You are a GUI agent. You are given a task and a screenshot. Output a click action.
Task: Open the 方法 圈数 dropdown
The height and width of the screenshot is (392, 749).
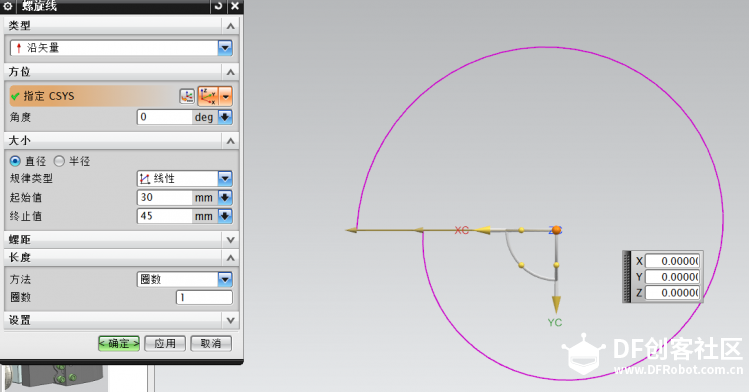tap(225, 279)
